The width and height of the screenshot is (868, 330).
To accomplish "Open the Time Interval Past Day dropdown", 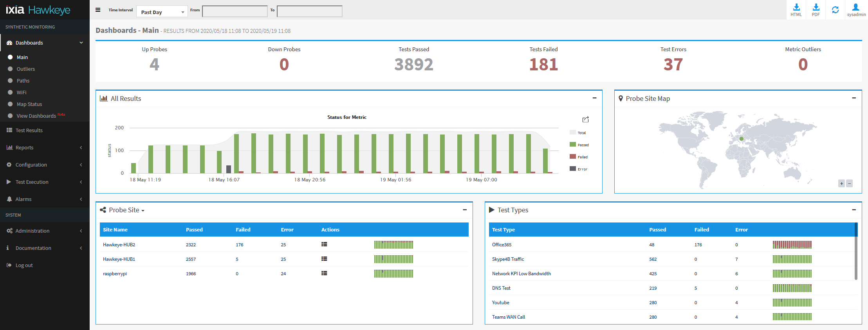I will (x=162, y=12).
